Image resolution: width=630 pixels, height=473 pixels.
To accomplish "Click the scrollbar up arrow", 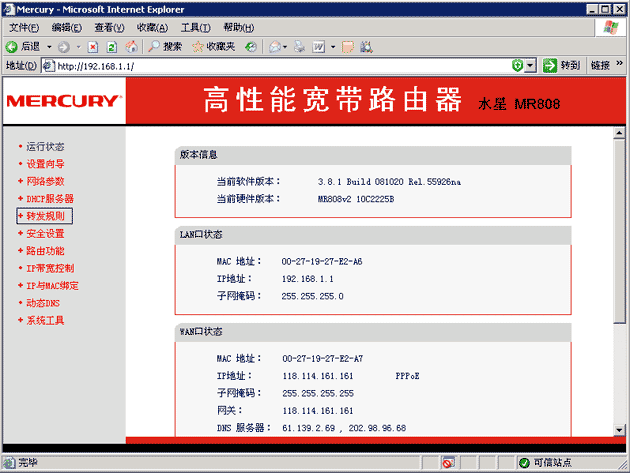I will (619, 133).
